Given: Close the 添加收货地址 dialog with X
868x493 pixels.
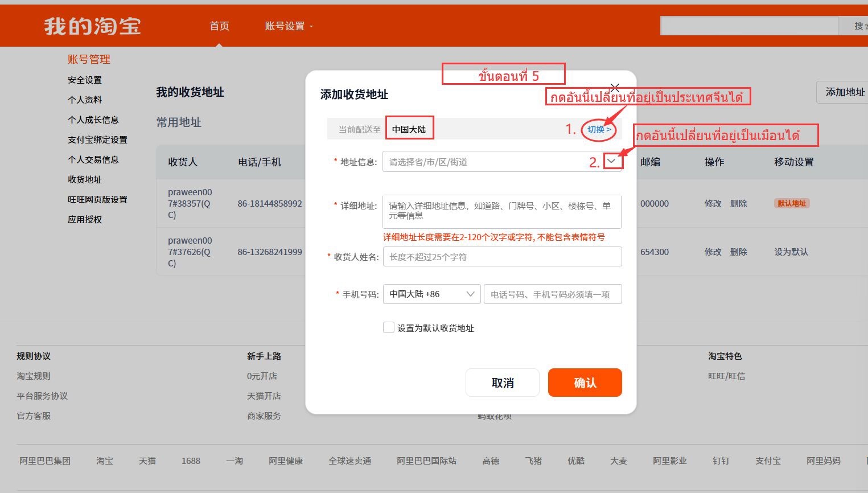Looking at the screenshot, I should pos(615,88).
